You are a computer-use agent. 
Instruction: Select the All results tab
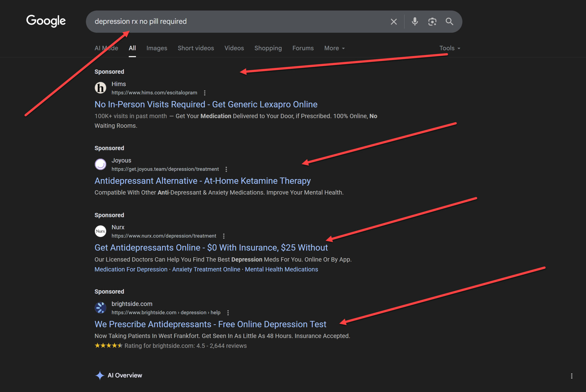132,48
